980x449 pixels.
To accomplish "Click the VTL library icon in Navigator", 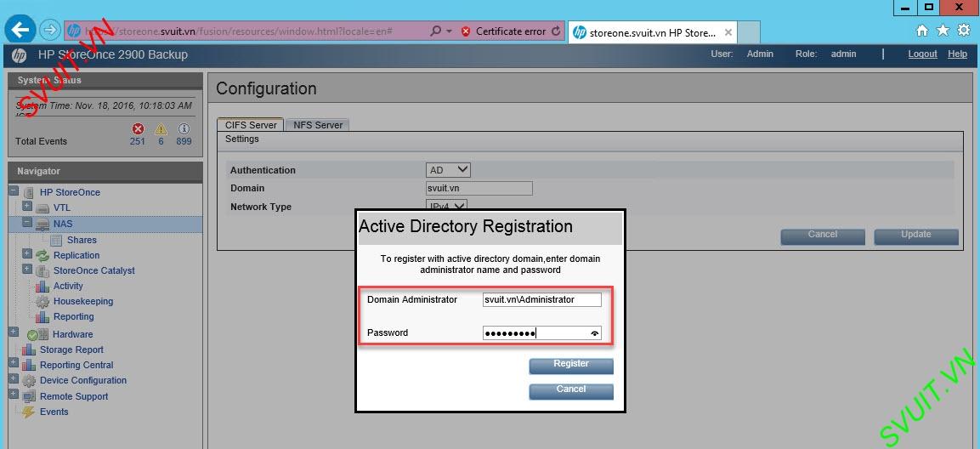I will click(42, 208).
